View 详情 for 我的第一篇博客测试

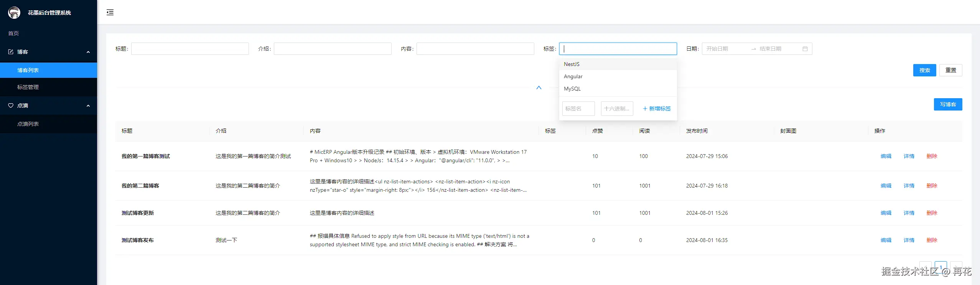point(909,156)
